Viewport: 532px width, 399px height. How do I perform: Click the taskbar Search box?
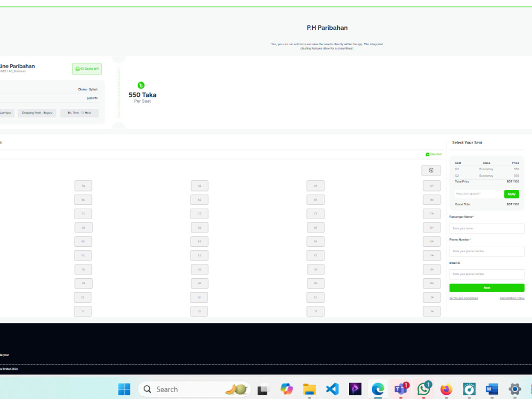point(194,389)
